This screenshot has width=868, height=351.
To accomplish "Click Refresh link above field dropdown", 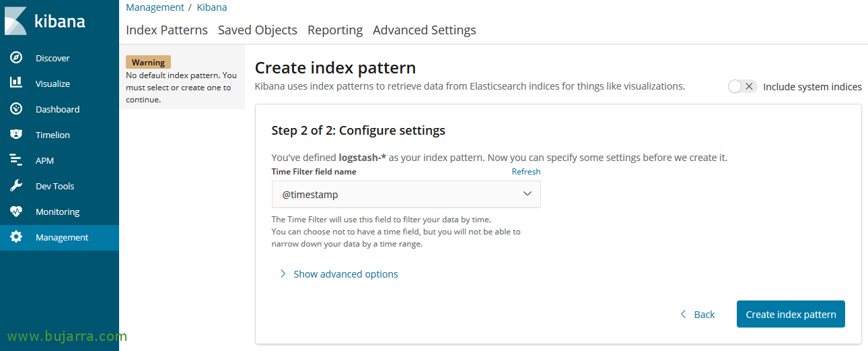I will tap(526, 171).
